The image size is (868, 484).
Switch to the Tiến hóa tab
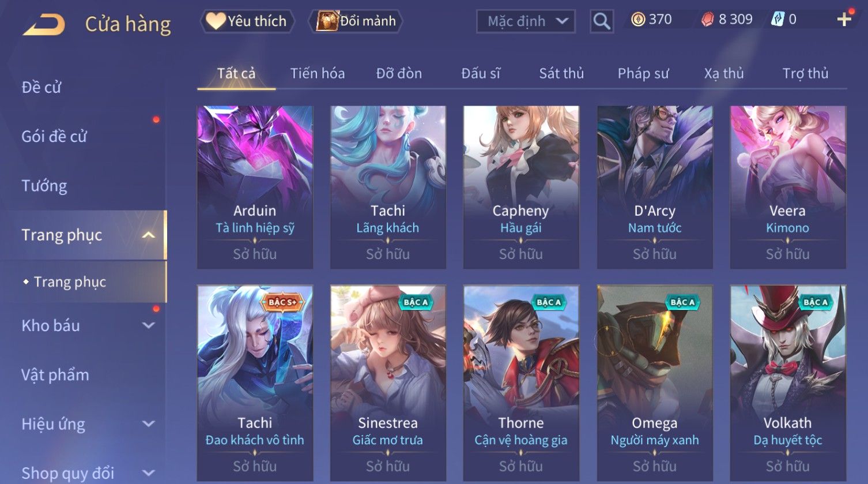(x=318, y=73)
